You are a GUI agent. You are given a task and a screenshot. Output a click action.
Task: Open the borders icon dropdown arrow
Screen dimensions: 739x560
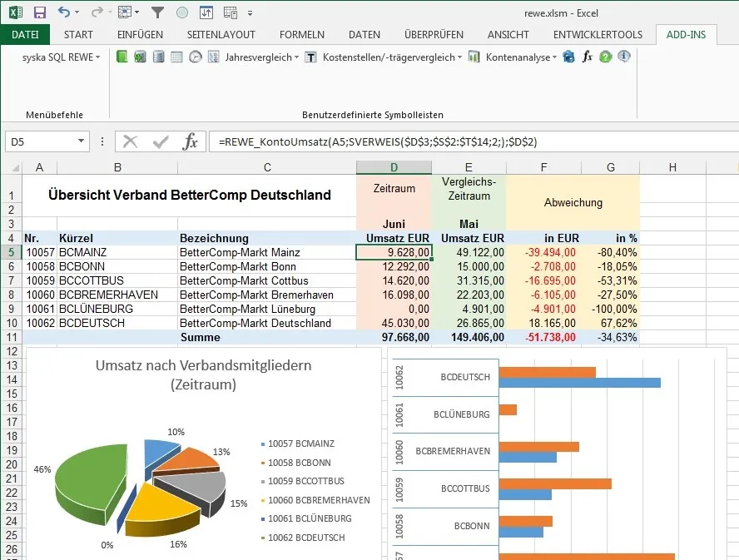pyautogui.click(x=136, y=12)
